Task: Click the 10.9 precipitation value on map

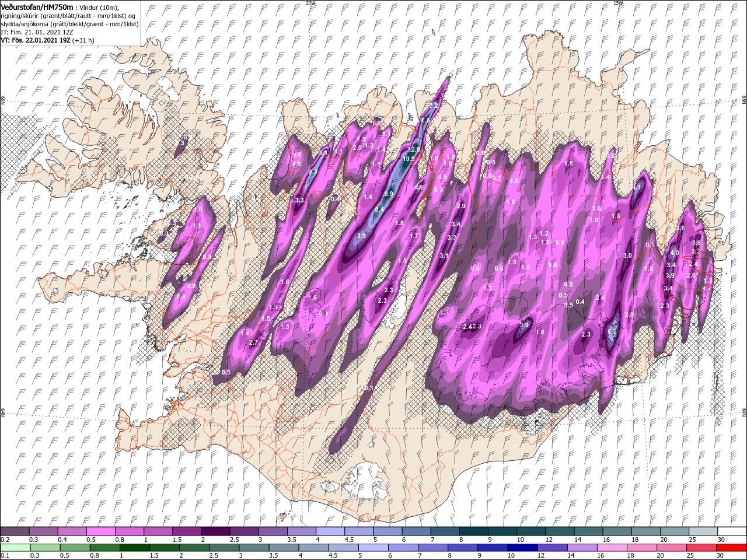Action: pyautogui.click(x=409, y=159)
